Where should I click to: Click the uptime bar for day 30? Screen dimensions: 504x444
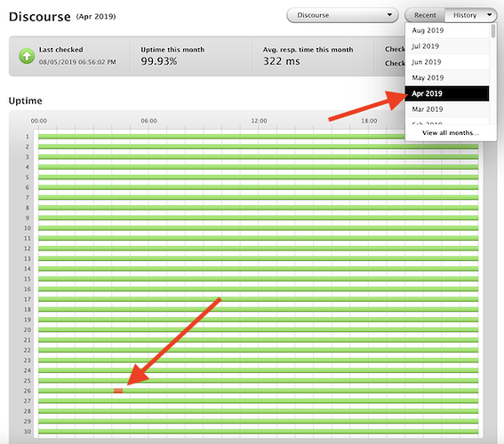(258, 432)
